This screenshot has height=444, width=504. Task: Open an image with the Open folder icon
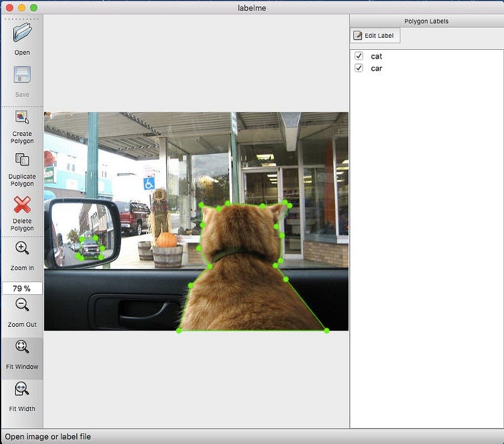[22, 33]
